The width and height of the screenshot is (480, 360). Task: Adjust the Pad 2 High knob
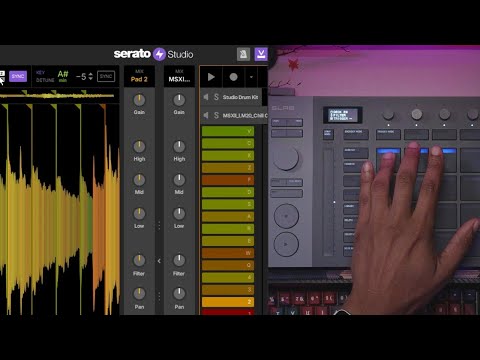[139, 146]
